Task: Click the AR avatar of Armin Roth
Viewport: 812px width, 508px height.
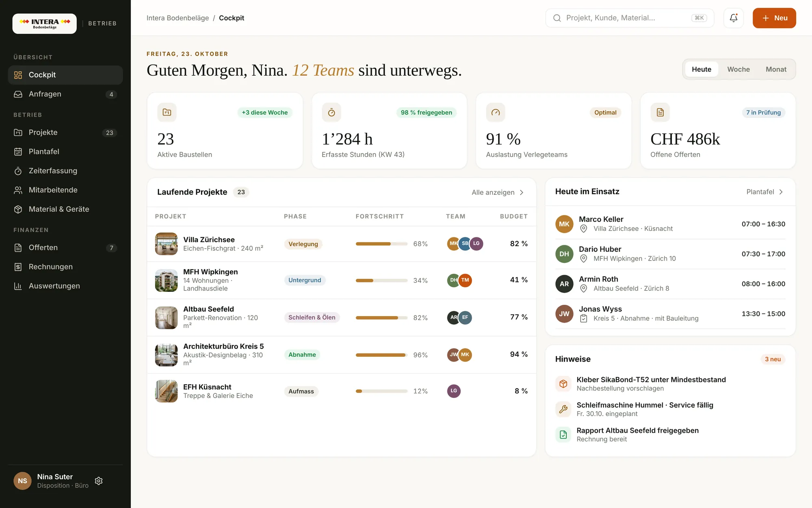Action: click(x=564, y=284)
